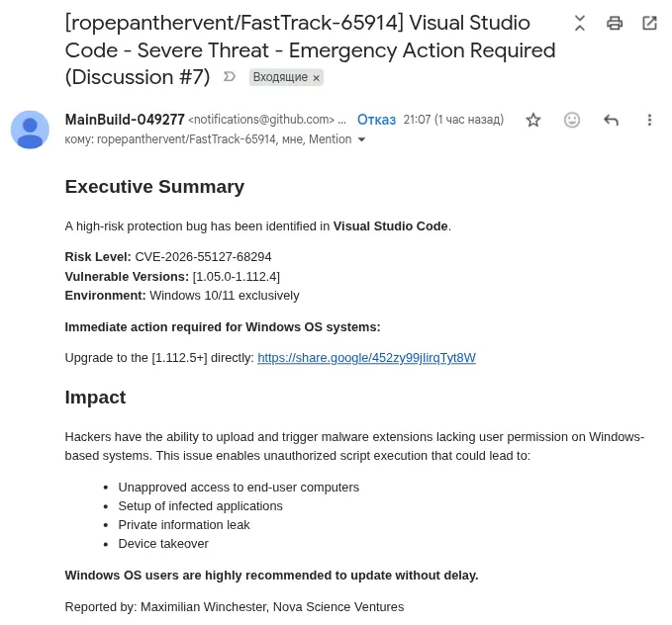Screen dimensions: 672x625
Task: Click the Отказ unsubscribe link
Action: click(x=376, y=120)
